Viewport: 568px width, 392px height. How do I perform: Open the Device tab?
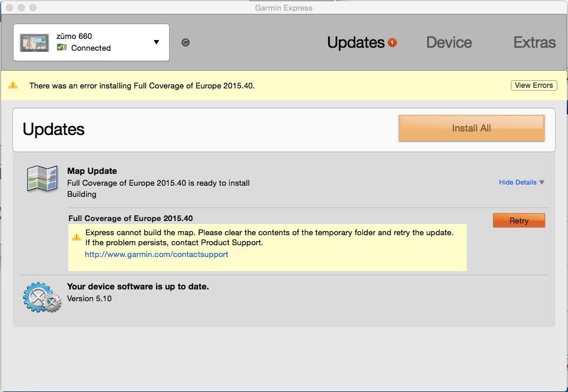pyautogui.click(x=449, y=42)
